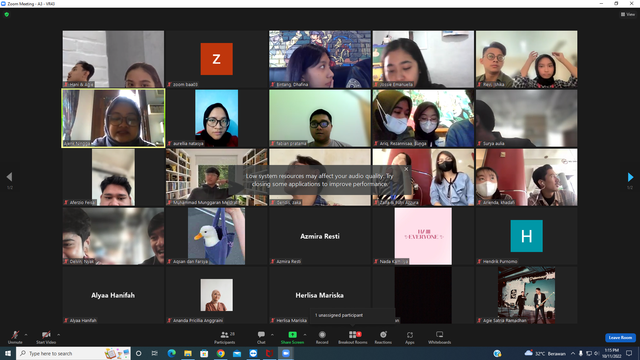The height and width of the screenshot is (360, 640).
Task: Click the active Zoom taskbar icon
Action: (286, 353)
